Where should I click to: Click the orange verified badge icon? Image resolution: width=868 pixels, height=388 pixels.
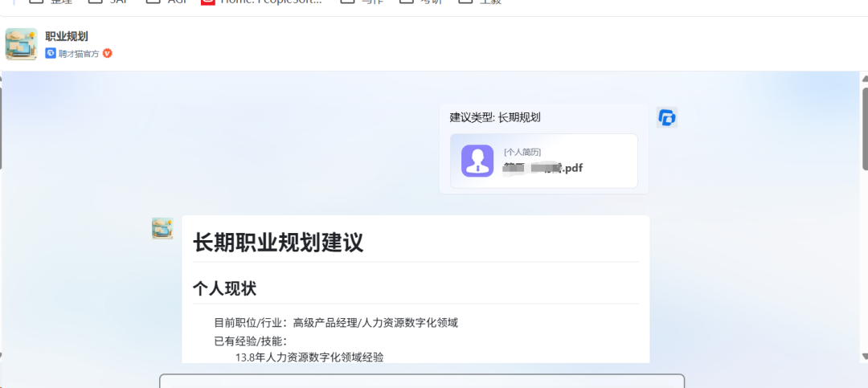point(108,54)
